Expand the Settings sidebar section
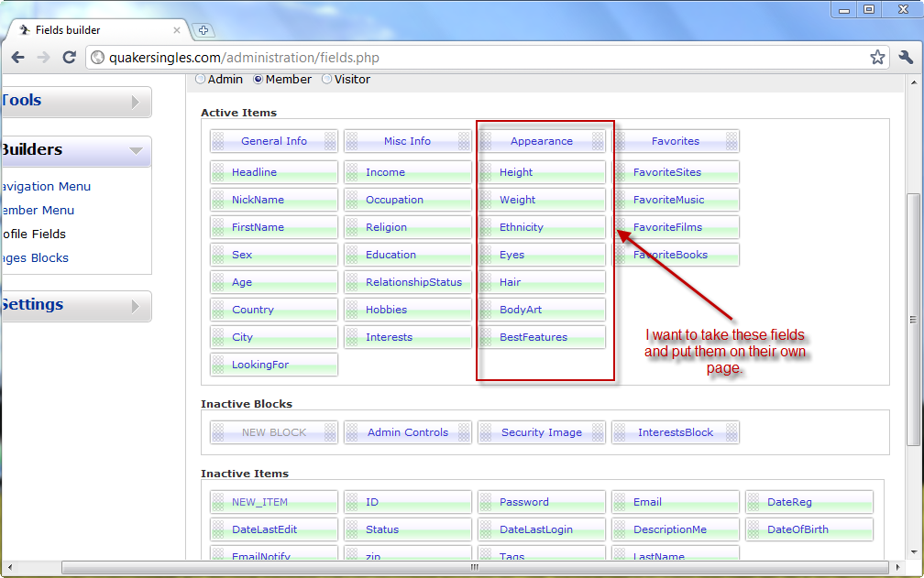Image resolution: width=924 pixels, height=578 pixels. (136, 306)
